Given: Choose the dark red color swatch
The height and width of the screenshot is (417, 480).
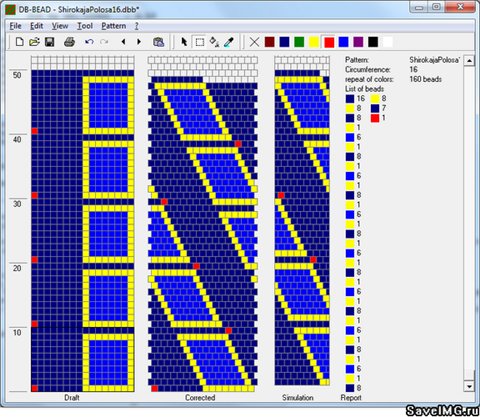Looking at the screenshot, I should [269, 42].
